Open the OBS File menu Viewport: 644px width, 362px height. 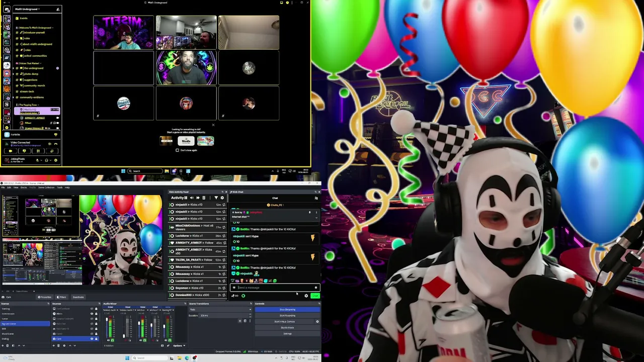3,188
